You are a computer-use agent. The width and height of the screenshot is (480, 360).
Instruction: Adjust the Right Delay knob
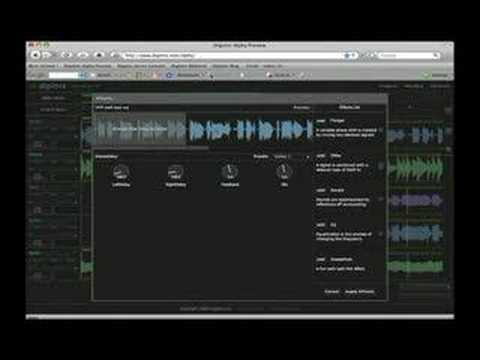pos(176,172)
